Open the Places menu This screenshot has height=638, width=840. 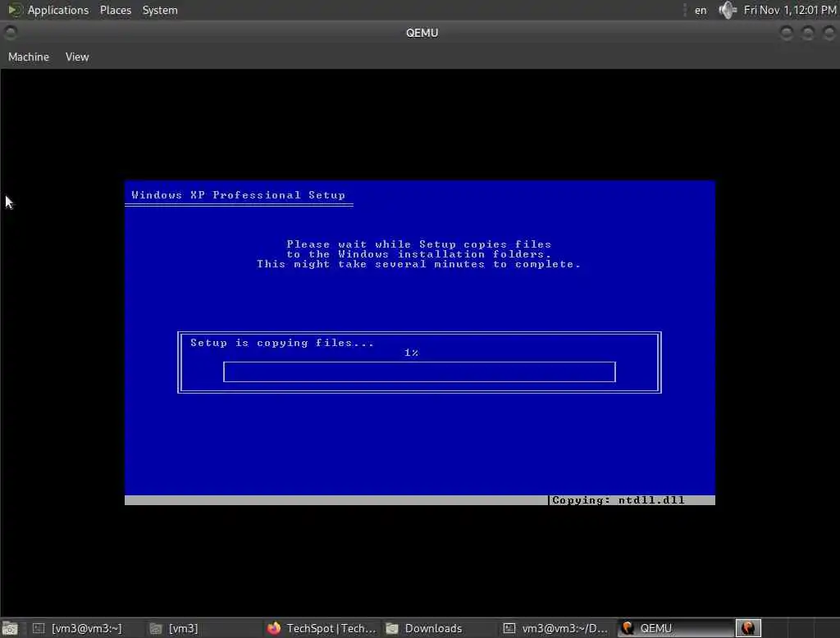pos(115,10)
